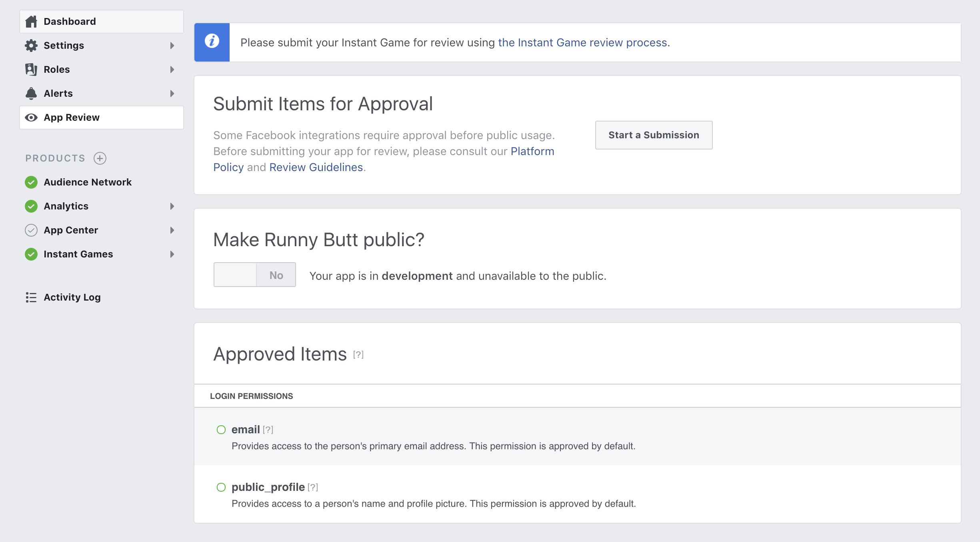Expand the Analytics submenu arrow
The image size is (980, 542).
pos(172,206)
